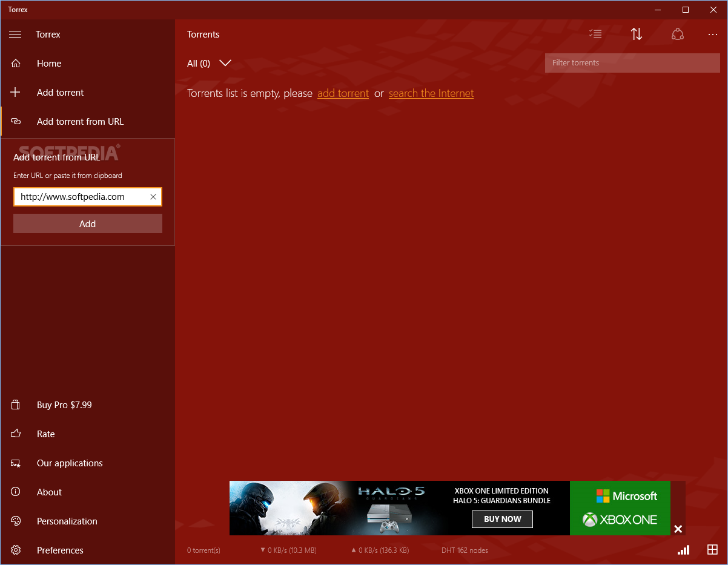Toggle the select-multiple checklist icon
728x565 pixels.
pos(595,35)
